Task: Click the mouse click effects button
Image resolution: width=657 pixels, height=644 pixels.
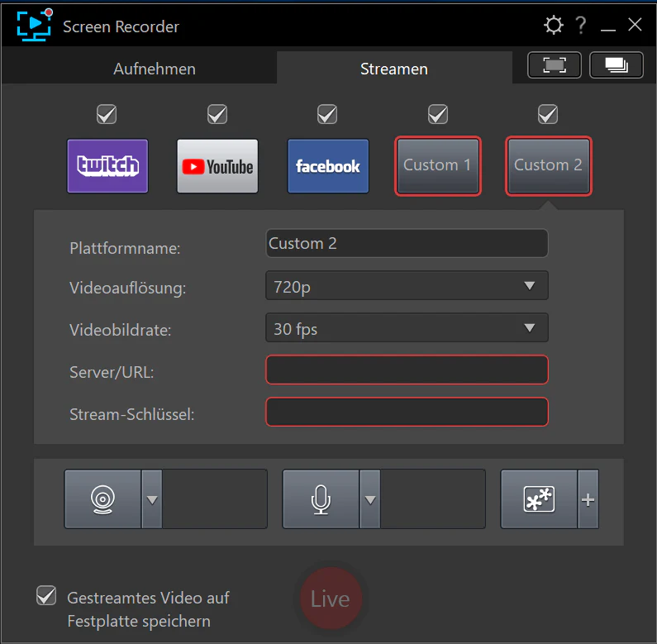Action: click(x=540, y=499)
